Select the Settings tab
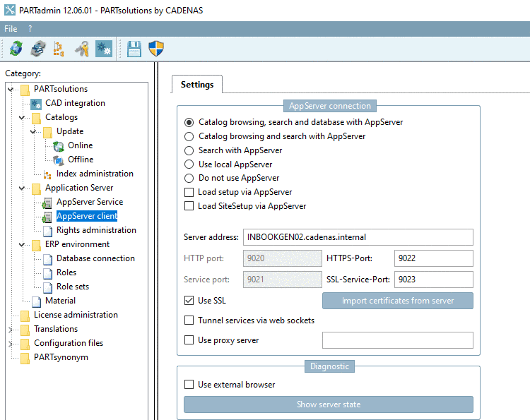Image resolution: width=530 pixels, height=420 pixels. [197, 85]
